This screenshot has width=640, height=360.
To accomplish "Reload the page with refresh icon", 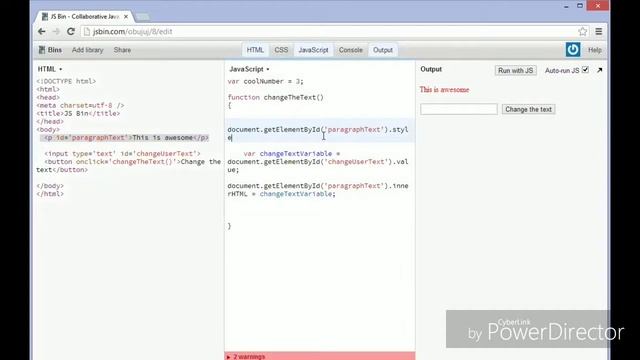I will click(x=71, y=31).
